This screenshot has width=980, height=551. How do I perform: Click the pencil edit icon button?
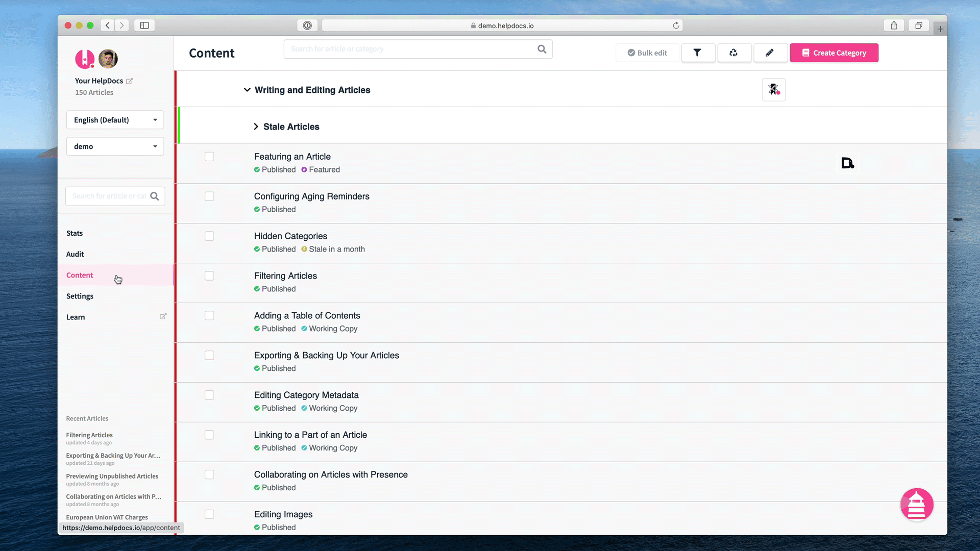tap(770, 53)
